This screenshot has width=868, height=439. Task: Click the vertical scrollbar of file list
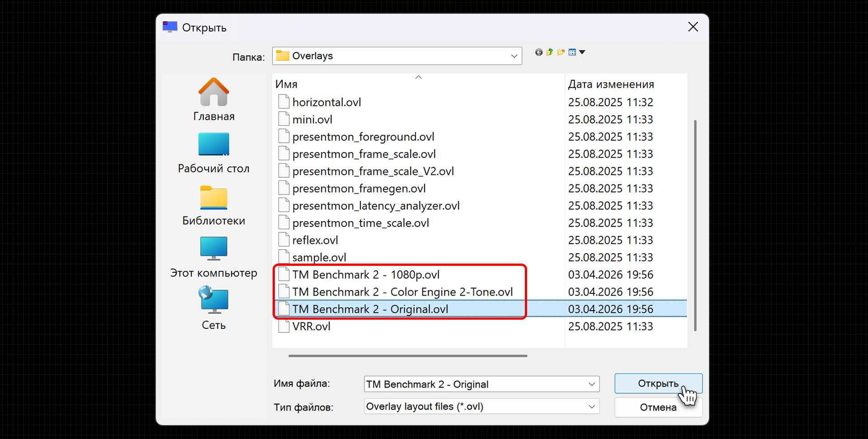click(x=695, y=226)
